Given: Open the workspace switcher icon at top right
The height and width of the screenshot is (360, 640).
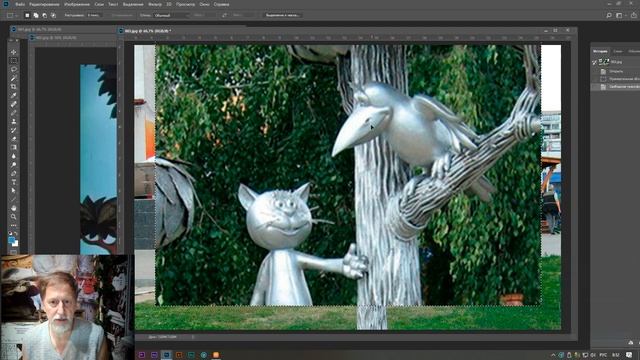Looking at the screenshot, I should 619,15.
